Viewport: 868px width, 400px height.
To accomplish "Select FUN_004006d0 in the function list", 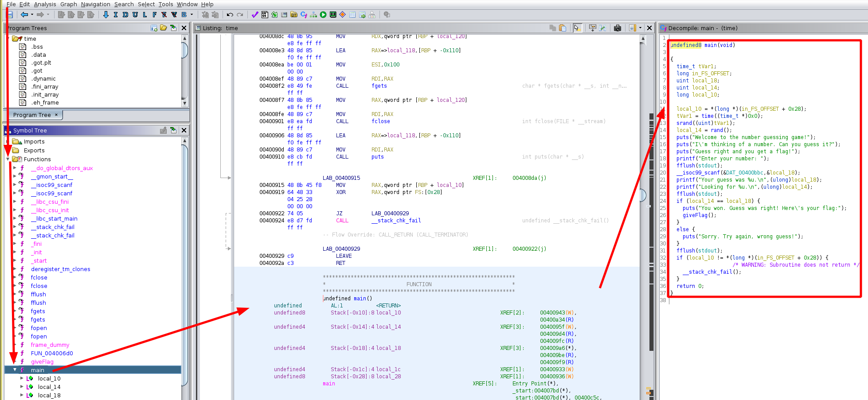I will click(52, 353).
